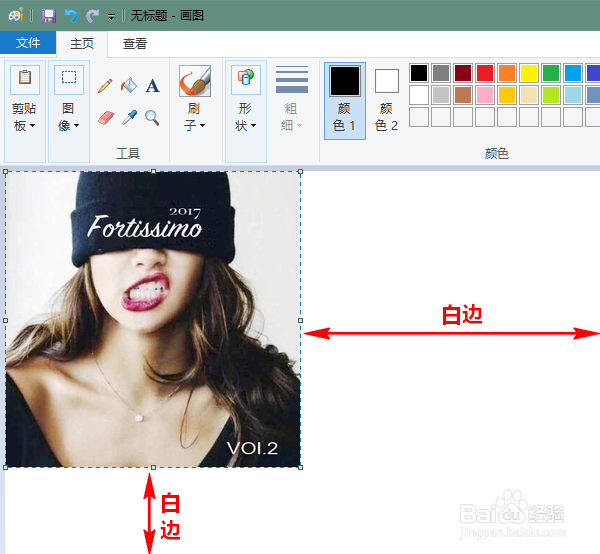Pick the dark red color swatch
The width and height of the screenshot is (600, 554).
click(x=463, y=73)
